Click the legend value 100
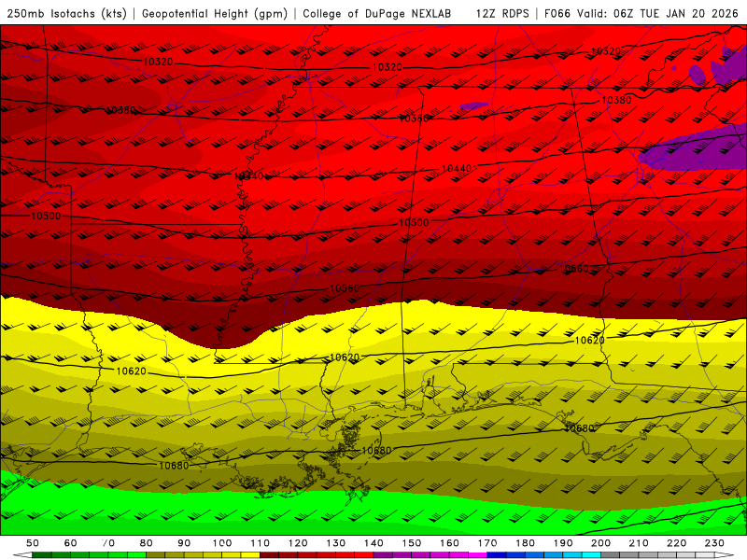The height and width of the screenshot is (560, 747). (x=222, y=543)
